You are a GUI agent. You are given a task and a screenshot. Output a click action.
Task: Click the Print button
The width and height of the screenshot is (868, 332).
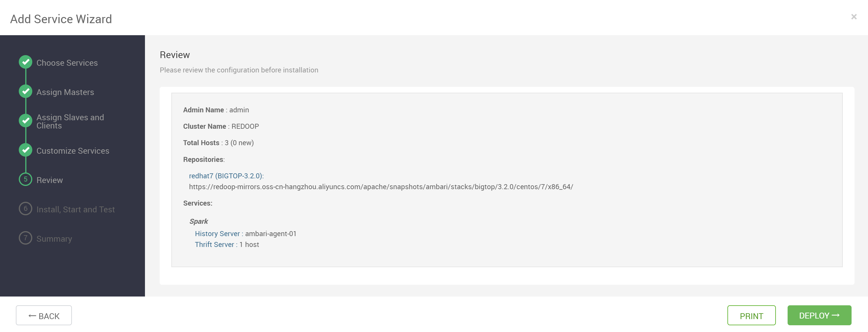point(751,315)
